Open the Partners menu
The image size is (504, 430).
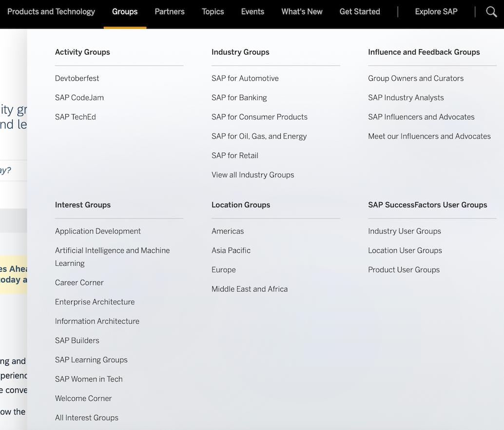[170, 12]
